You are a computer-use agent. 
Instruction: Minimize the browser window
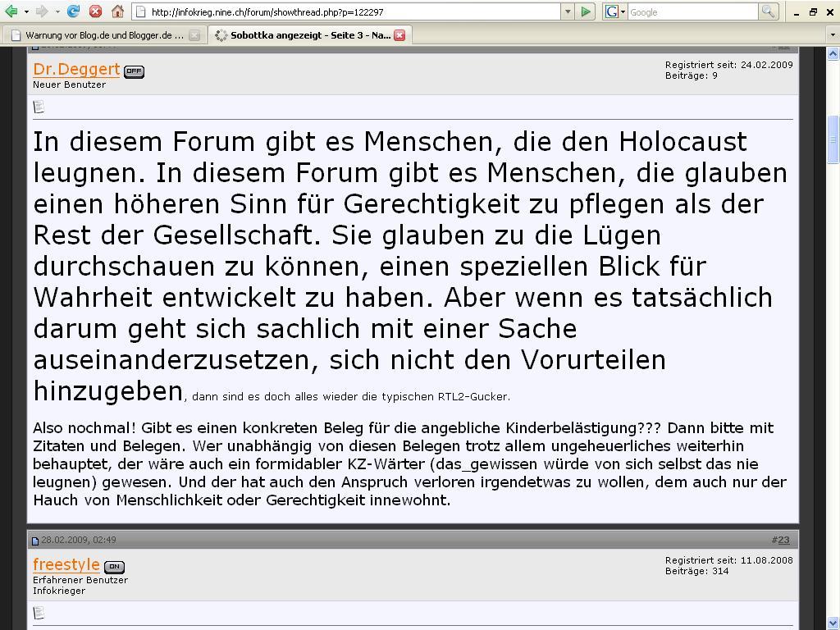[796, 12]
